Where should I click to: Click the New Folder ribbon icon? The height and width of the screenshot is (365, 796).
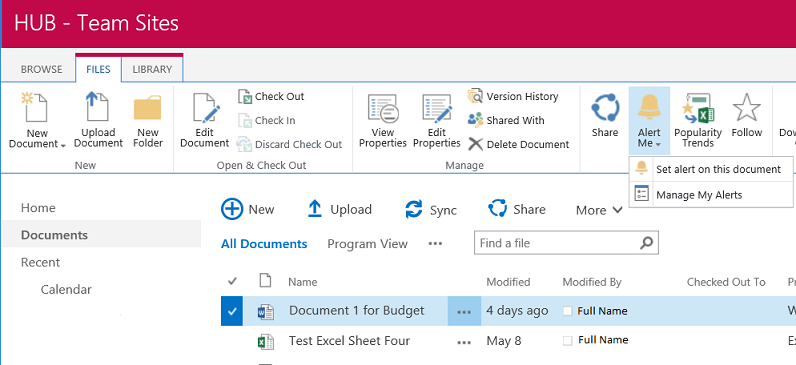[x=148, y=108]
